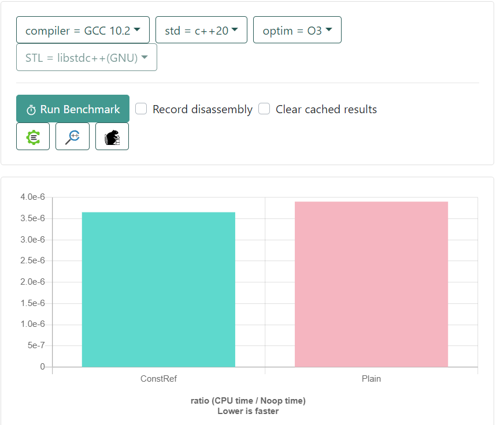Screen dimensions: 504x425
Task: Click the Run Benchmark button text
Action: click(x=80, y=109)
